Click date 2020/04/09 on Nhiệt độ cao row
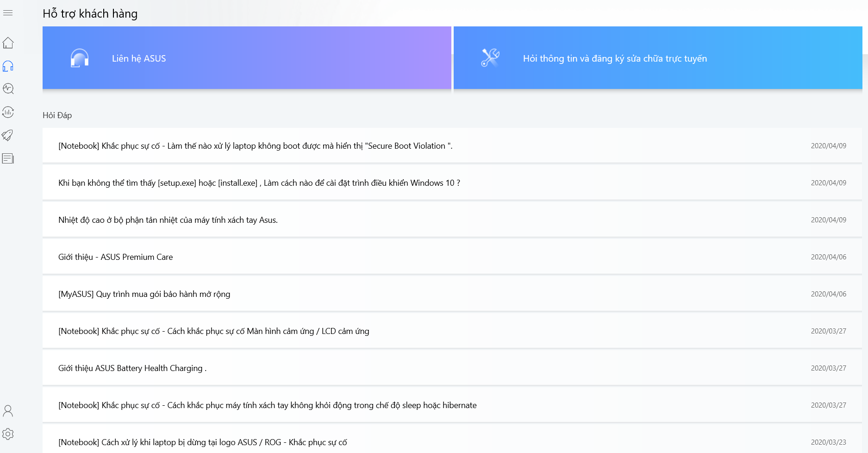Viewport: 868px width, 453px height. [828, 220]
